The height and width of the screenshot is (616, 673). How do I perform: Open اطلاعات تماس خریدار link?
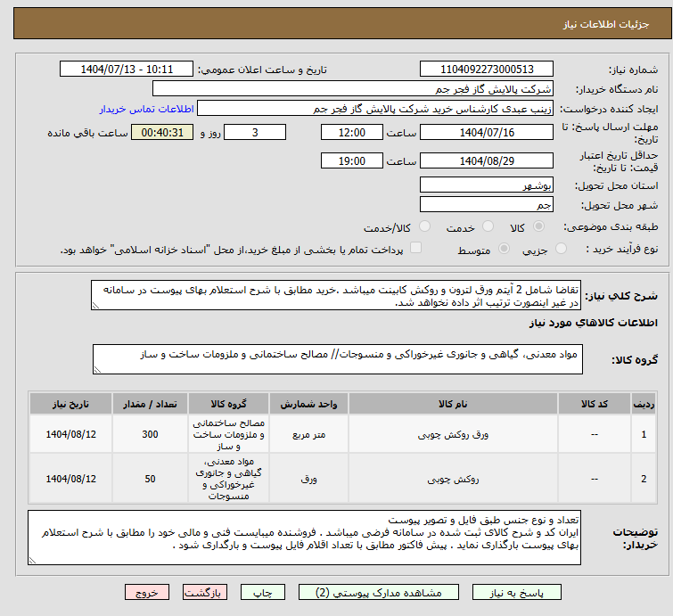[x=146, y=109]
